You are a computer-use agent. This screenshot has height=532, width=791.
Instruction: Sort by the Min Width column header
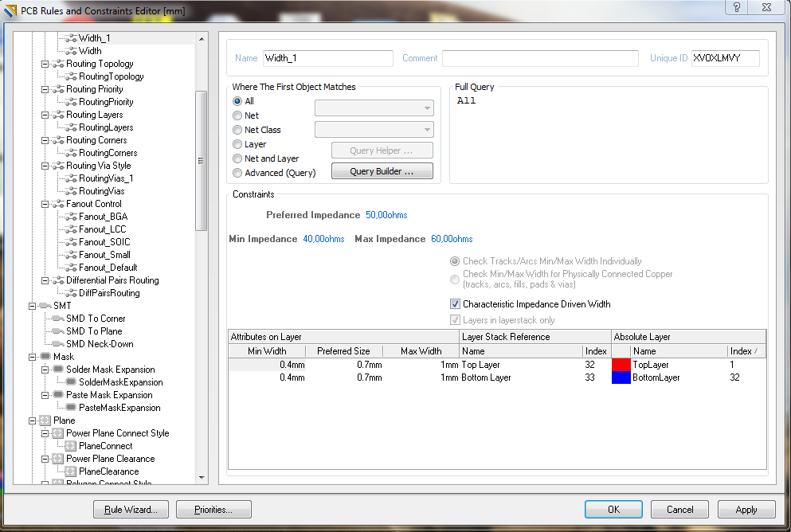coord(267,351)
